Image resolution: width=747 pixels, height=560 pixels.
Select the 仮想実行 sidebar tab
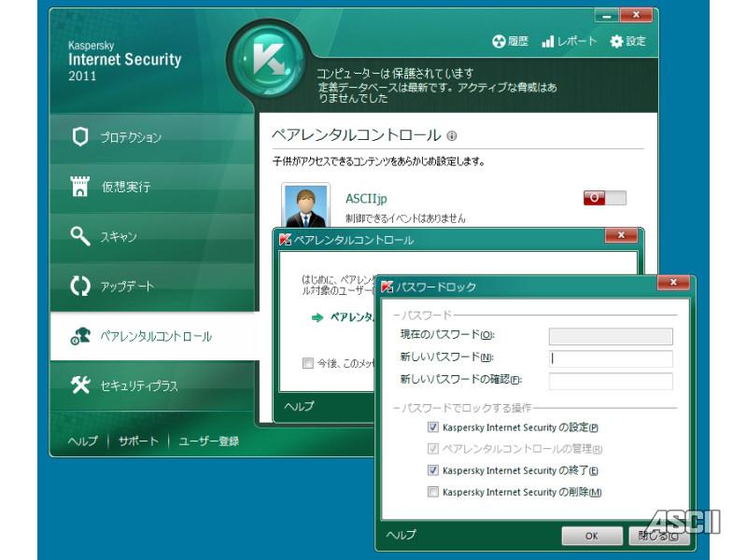[152, 188]
